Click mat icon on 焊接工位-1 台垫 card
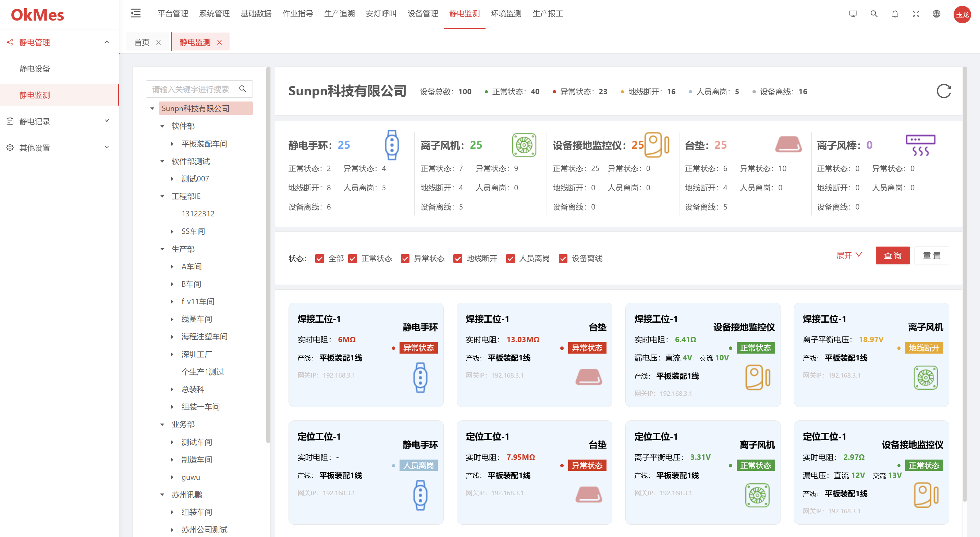980x537 pixels. coord(589,377)
